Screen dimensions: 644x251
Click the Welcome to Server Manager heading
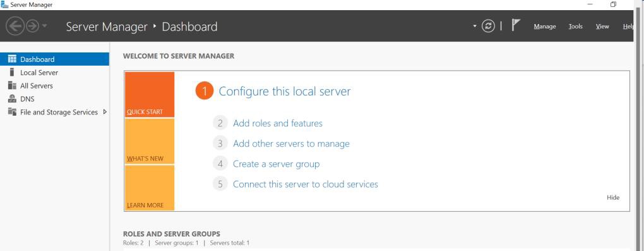178,56
